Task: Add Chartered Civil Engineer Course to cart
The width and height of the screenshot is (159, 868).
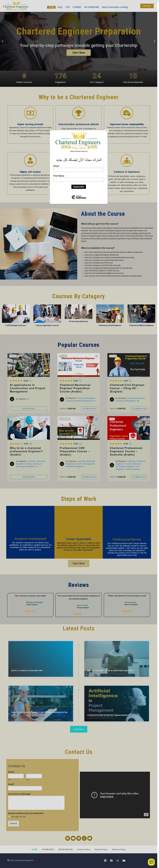Action: coord(139,408)
